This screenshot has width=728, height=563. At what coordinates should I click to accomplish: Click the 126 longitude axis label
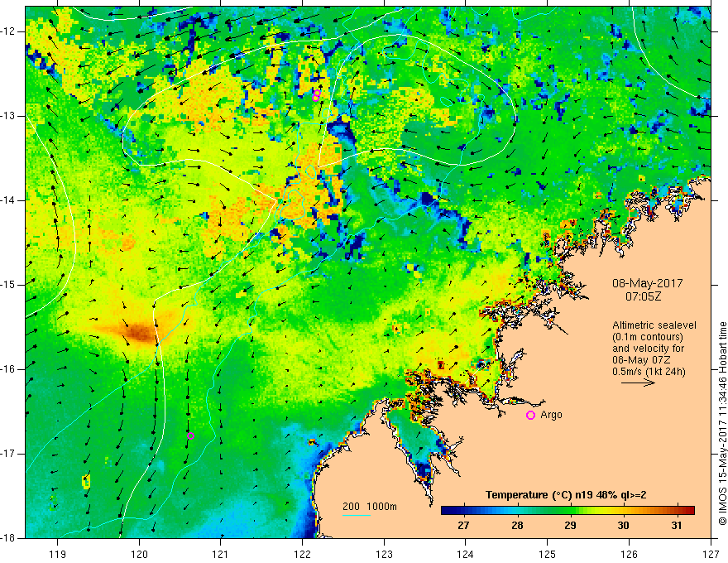click(x=629, y=554)
